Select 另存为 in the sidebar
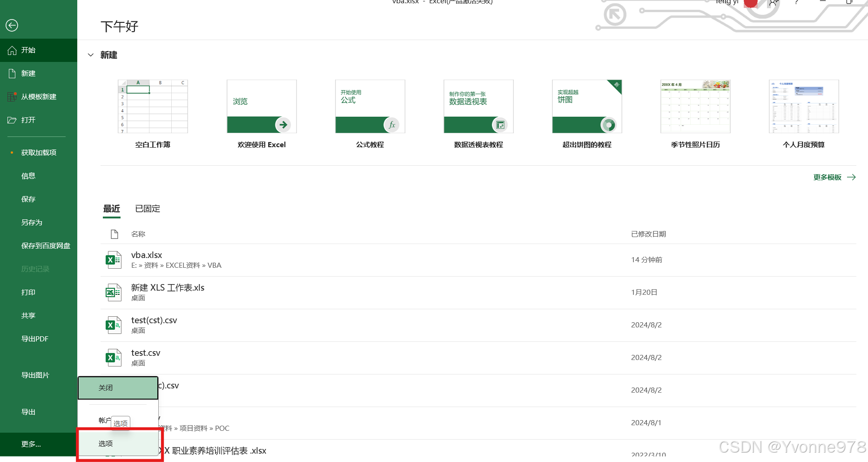Image resolution: width=868 pixels, height=462 pixels. pos(39,223)
